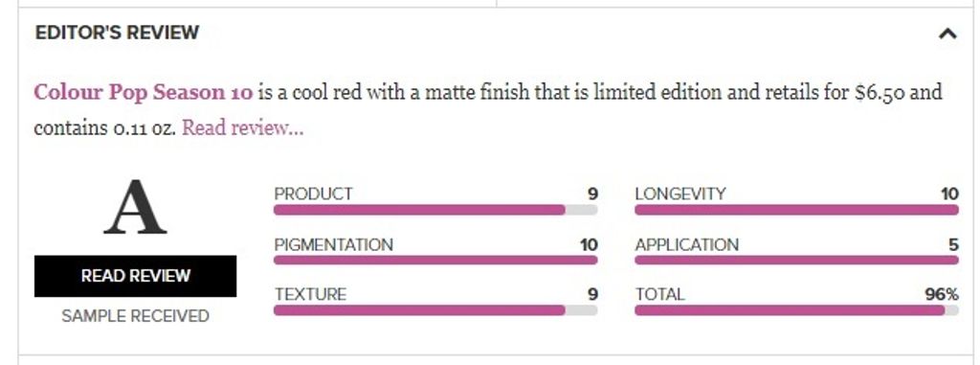Click the Editor's Review heading
Viewport: 980px width, 365px height.
(117, 33)
